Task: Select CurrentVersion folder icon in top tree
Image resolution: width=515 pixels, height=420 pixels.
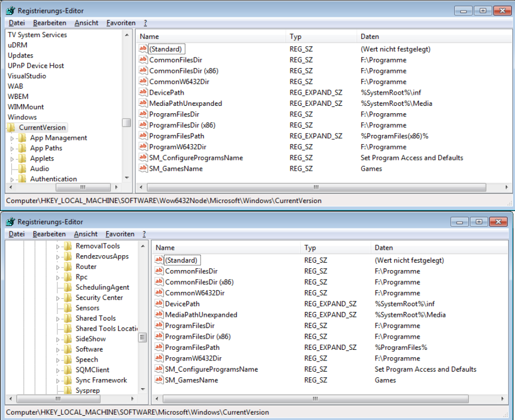Action: [11, 127]
